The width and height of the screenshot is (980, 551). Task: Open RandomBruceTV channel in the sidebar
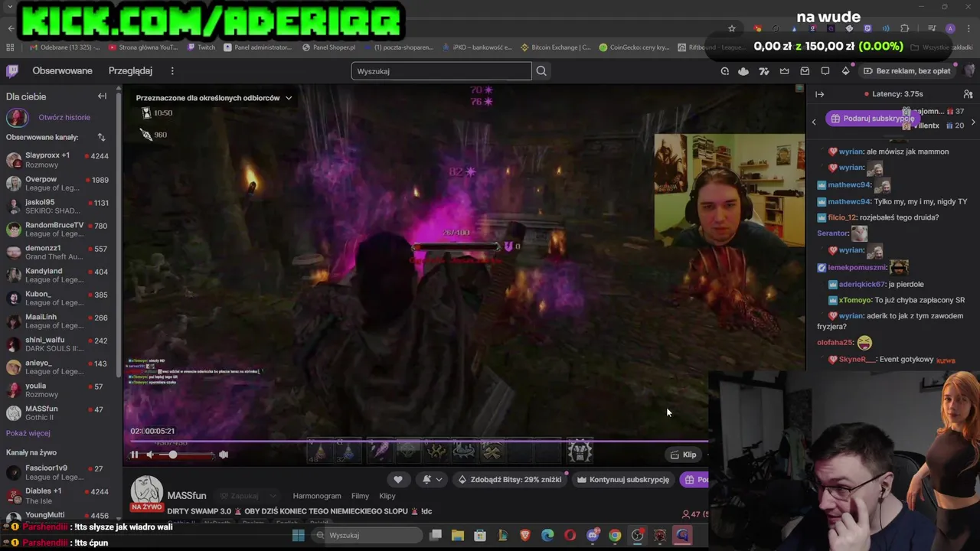(59, 230)
